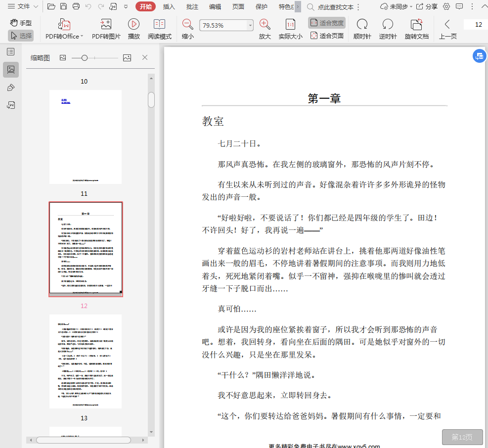Click the page number field showing 12

(x=475, y=24)
